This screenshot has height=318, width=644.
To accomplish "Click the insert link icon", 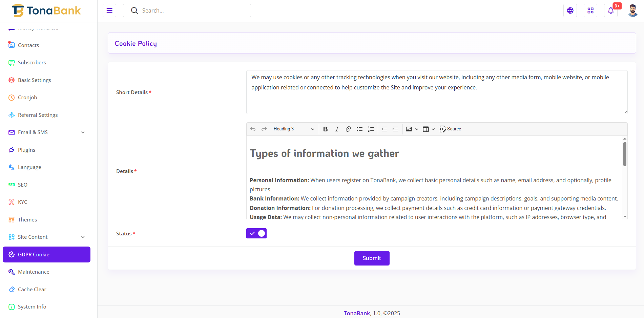I will [348, 129].
